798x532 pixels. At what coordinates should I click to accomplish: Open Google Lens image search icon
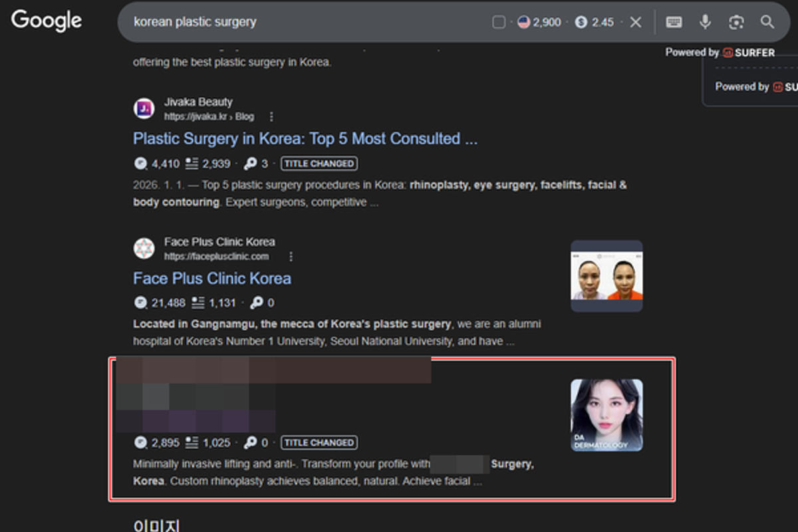[x=736, y=23]
